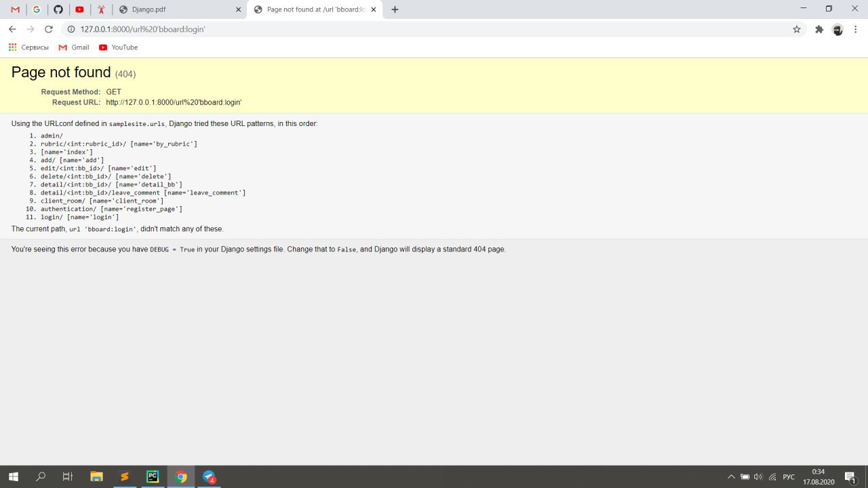Open the clock and date flyout
868x488 pixels.
818,476
